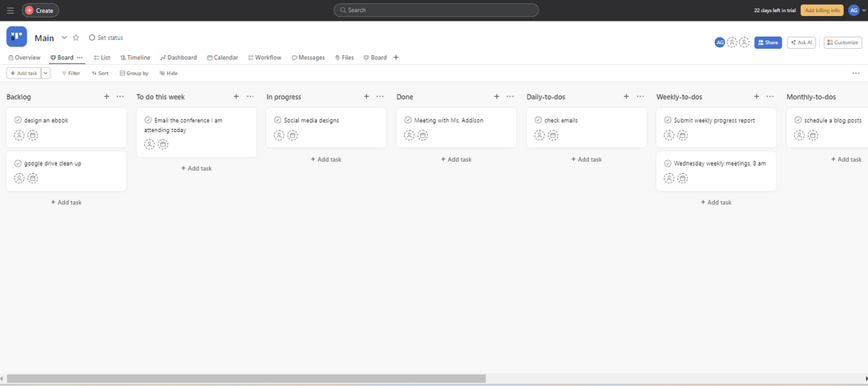The image size is (868, 386).
Task: Open the Customize panel
Action: tap(842, 42)
